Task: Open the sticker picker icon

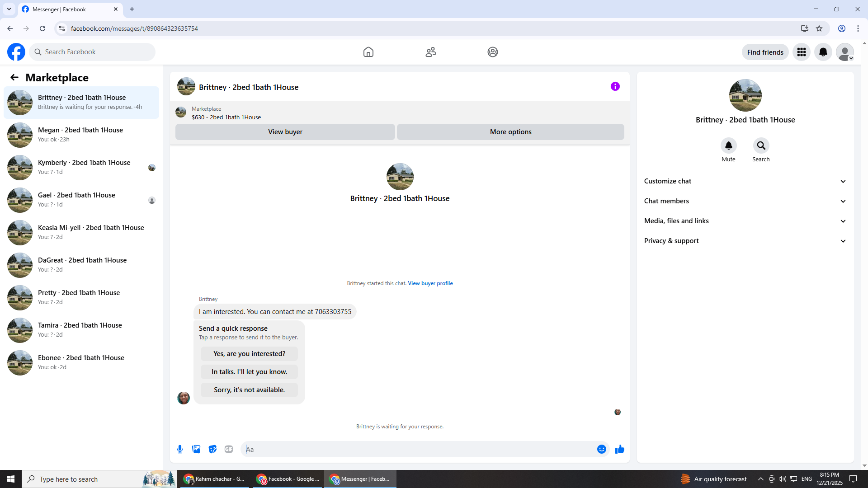Action: click(x=212, y=449)
